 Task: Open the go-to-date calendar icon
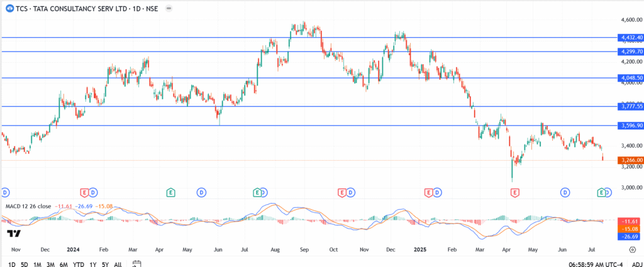(x=137, y=264)
